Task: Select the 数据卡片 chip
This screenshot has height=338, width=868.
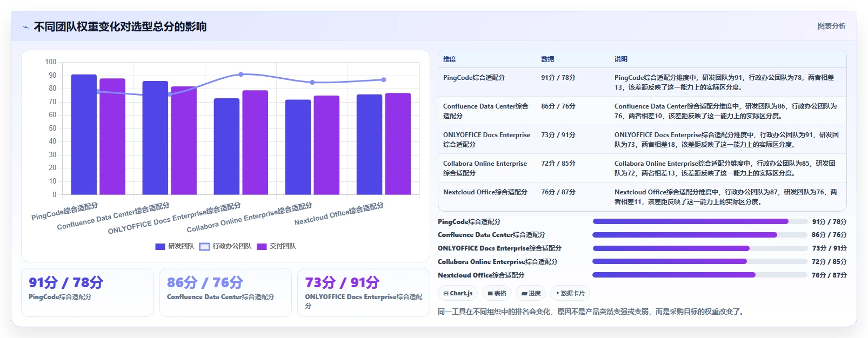Action: pyautogui.click(x=570, y=293)
